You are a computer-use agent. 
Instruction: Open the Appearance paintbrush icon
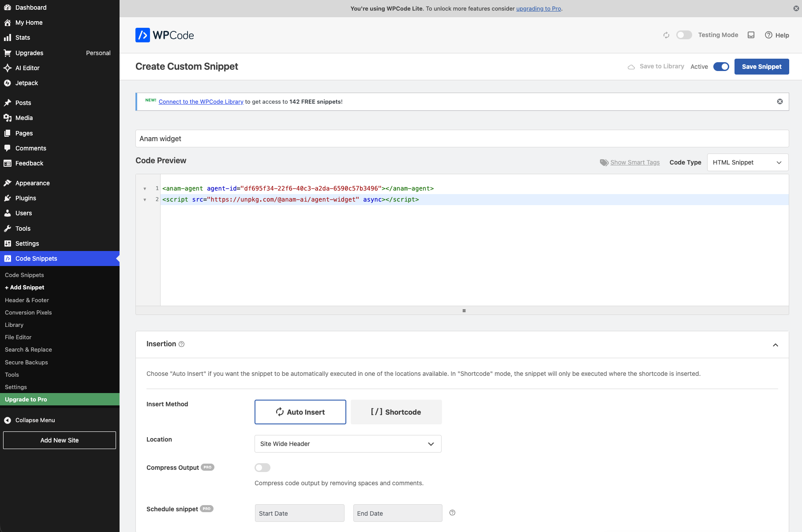(7, 183)
